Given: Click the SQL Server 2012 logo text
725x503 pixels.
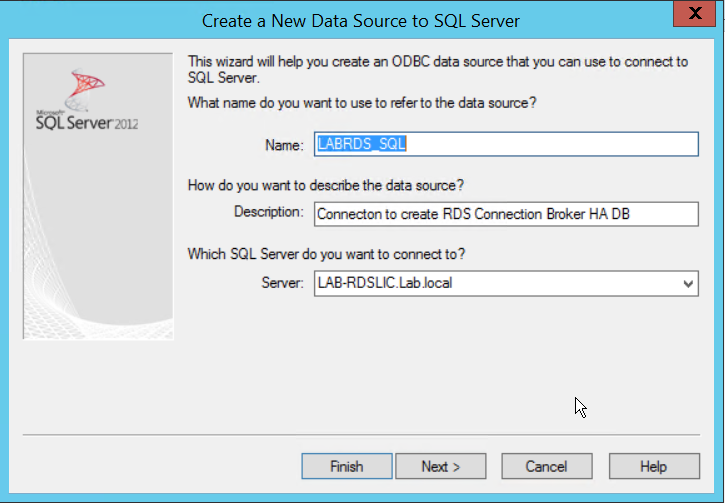Looking at the screenshot, I should point(87,122).
